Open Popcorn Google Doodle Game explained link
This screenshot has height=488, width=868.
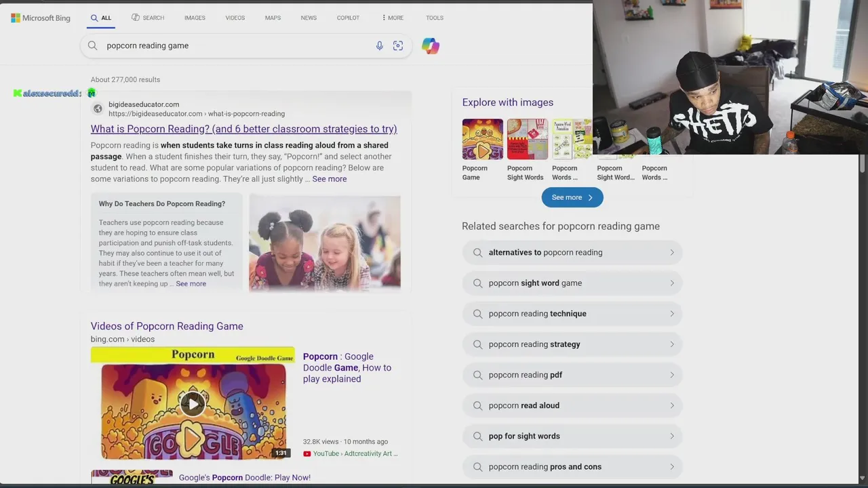click(x=347, y=367)
